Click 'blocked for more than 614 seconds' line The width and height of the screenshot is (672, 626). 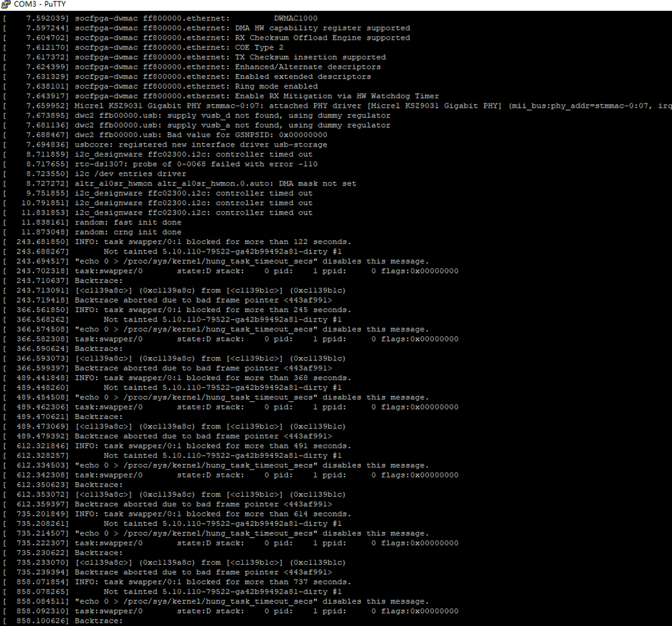pos(177,514)
